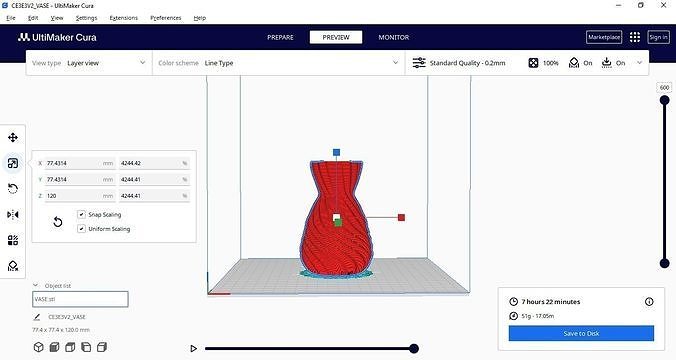The width and height of the screenshot is (676, 360).
Task: Show print time info icon
Action: [649, 302]
